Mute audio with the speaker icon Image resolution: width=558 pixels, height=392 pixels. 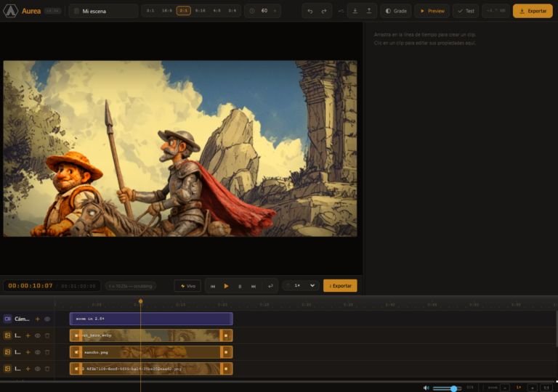pyautogui.click(x=426, y=388)
